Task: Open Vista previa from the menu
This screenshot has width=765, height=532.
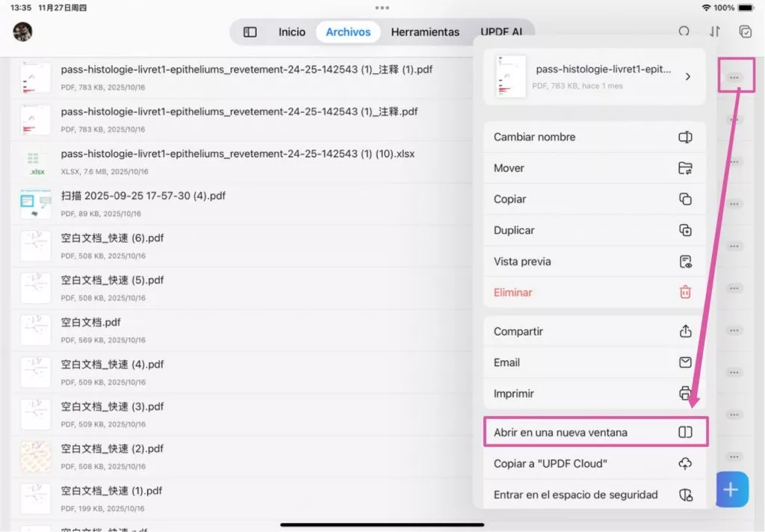Action: [x=594, y=262]
